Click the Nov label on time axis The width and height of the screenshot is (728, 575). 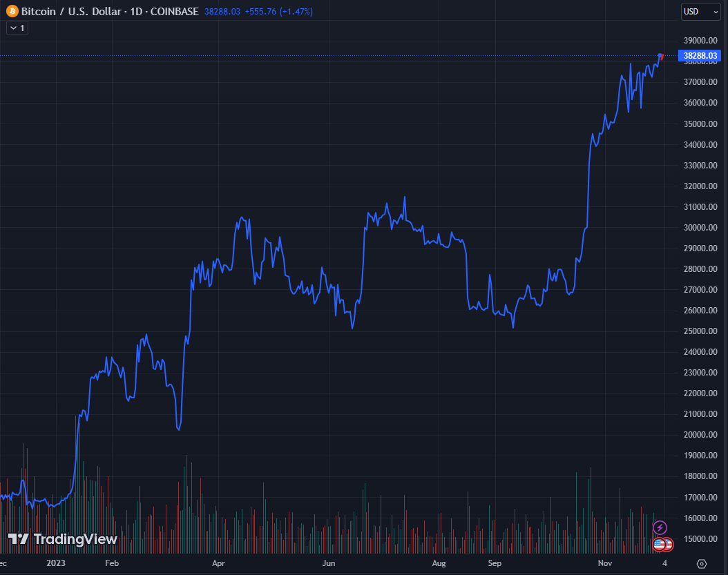605,563
